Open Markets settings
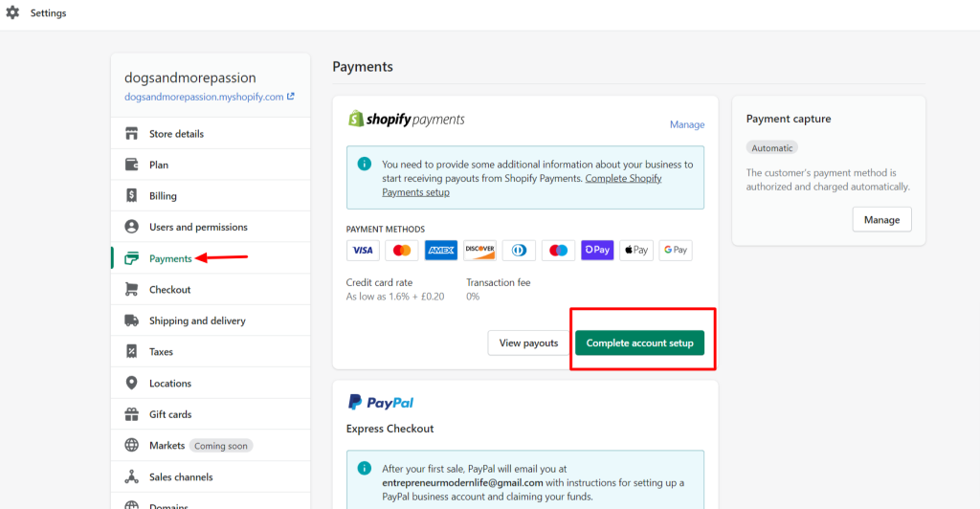980x509 pixels. 211,445
